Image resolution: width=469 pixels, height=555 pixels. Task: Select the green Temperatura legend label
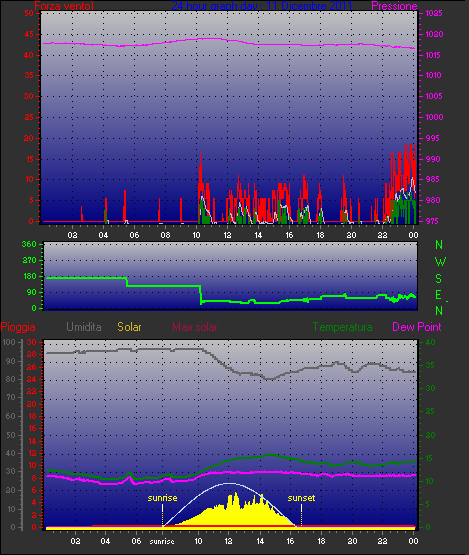(342, 327)
